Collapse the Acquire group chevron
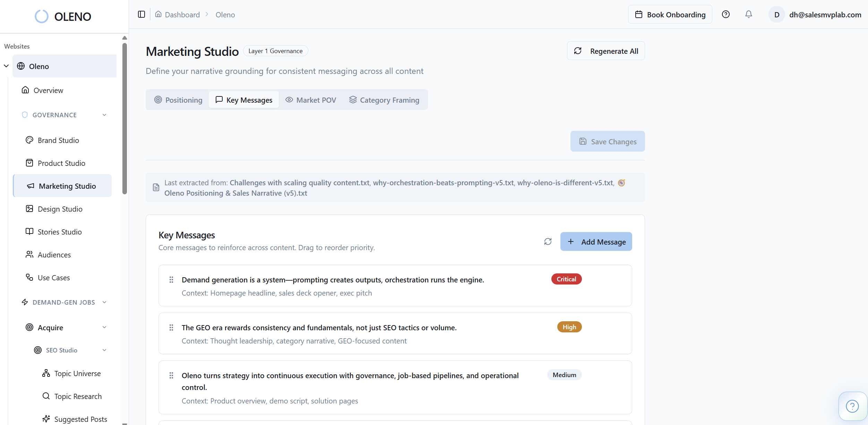Image resolution: width=868 pixels, height=425 pixels. (x=104, y=327)
